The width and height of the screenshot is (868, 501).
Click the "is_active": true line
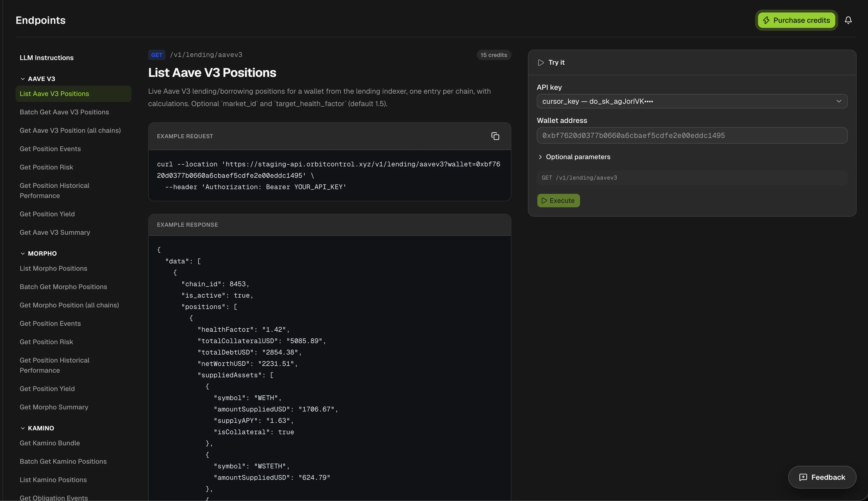217,296
